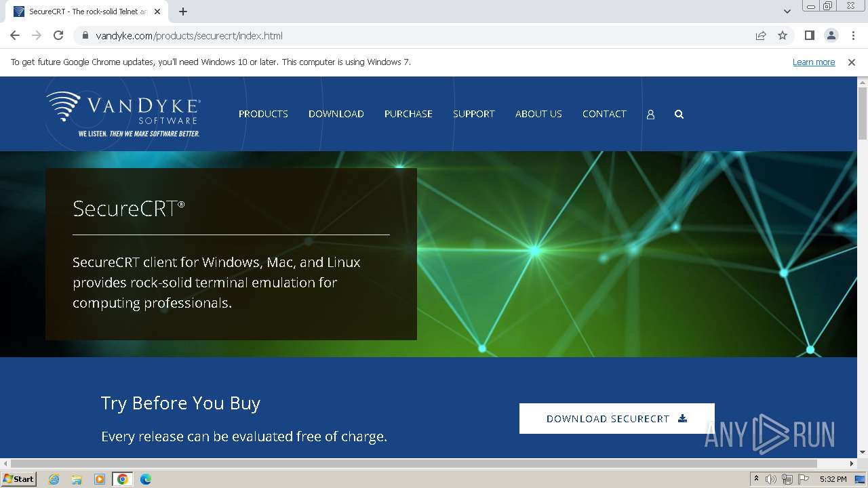Open the SUPPORT menu

click(474, 114)
